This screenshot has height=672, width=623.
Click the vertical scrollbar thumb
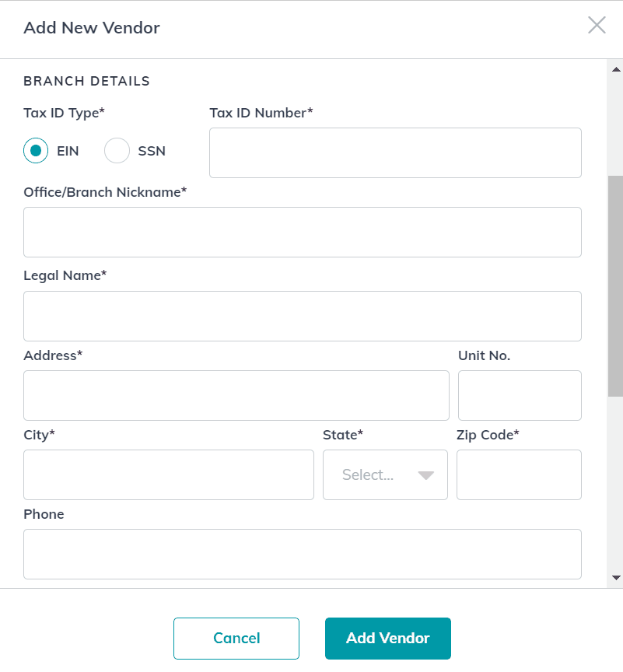pyautogui.click(x=615, y=286)
